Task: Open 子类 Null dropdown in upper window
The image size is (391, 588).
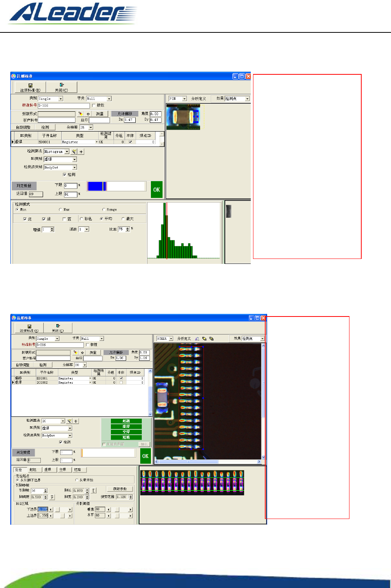Action: pyautogui.click(x=99, y=98)
